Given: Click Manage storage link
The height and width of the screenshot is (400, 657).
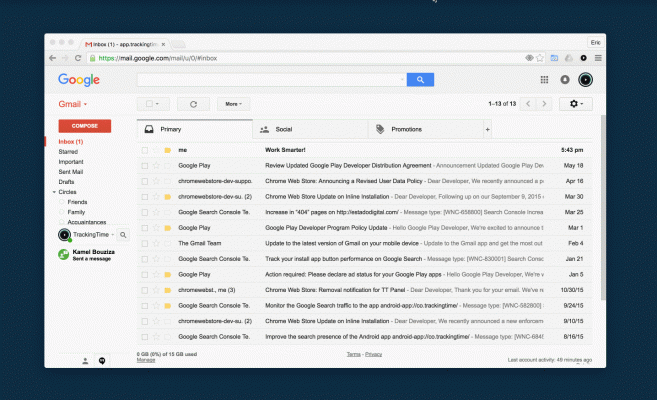Looking at the screenshot, I should (x=146, y=360).
